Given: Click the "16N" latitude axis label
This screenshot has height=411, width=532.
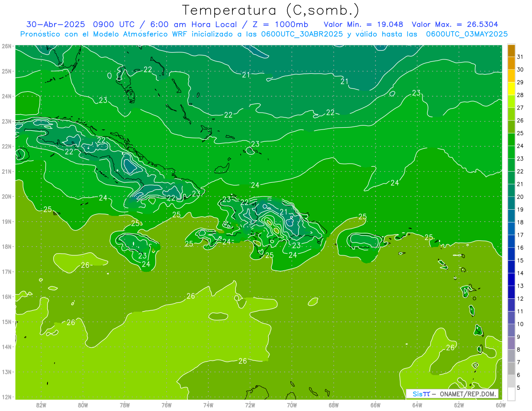Looking at the screenshot, I should tap(7, 297).
